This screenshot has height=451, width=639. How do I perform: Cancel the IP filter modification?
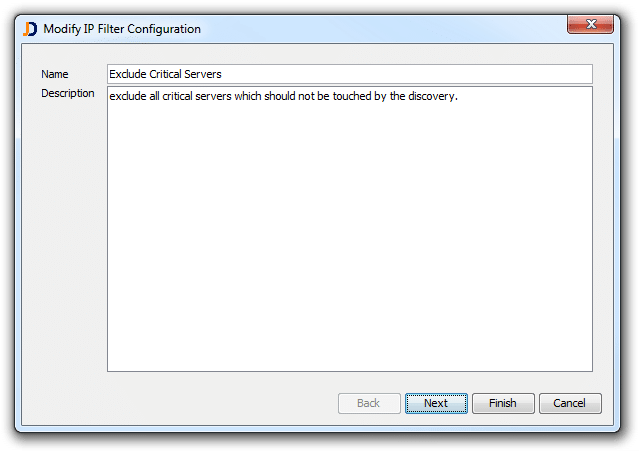point(570,403)
